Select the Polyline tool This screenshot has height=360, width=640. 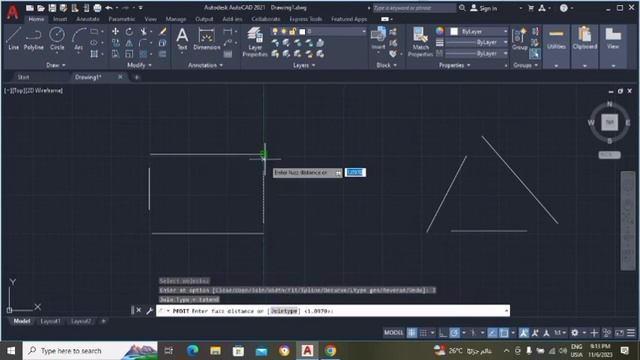(x=33, y=39)
